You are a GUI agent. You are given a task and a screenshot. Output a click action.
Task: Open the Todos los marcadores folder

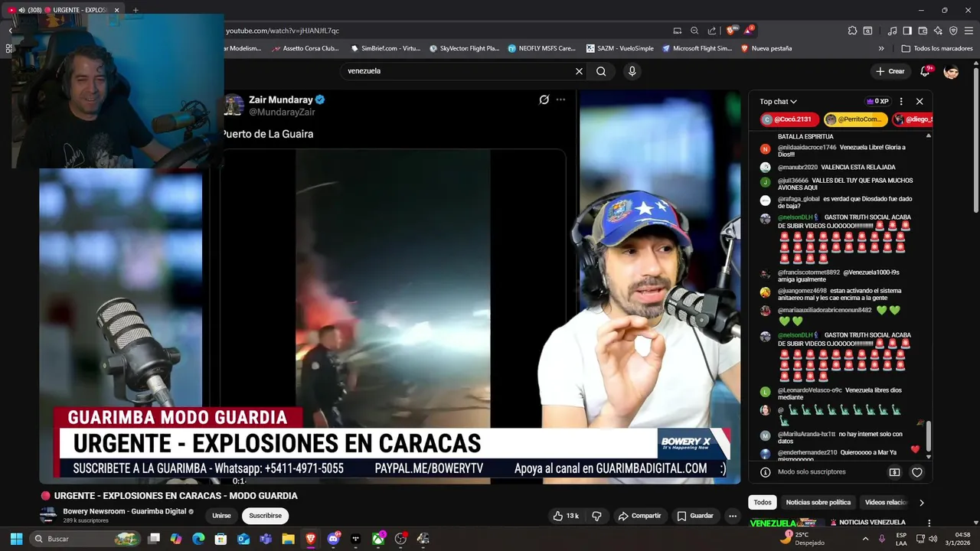[937, 48]
